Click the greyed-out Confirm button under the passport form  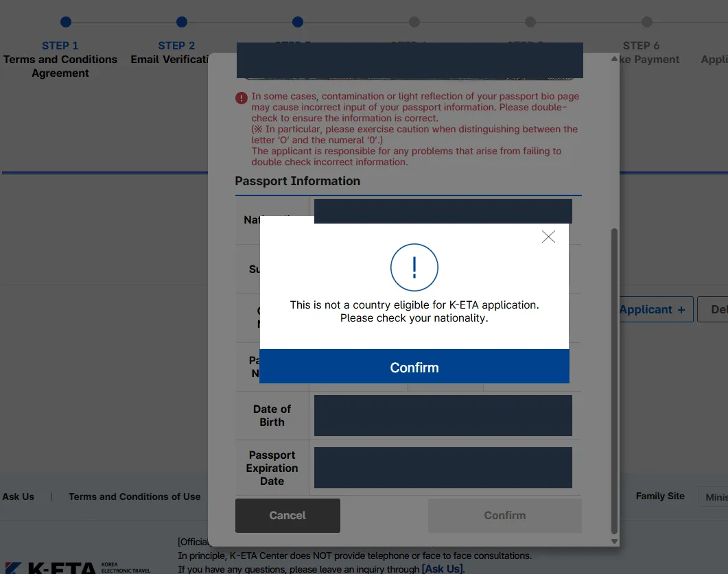click(505, 516)
